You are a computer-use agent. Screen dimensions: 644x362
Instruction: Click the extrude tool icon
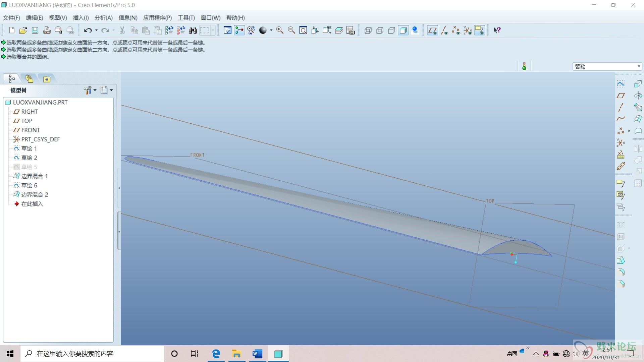[638, 84]
